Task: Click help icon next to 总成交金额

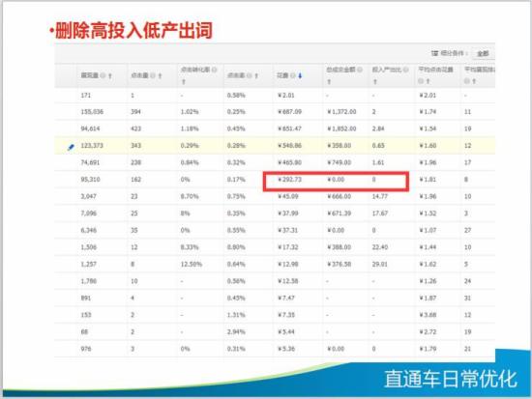Action: pos(360,70)
